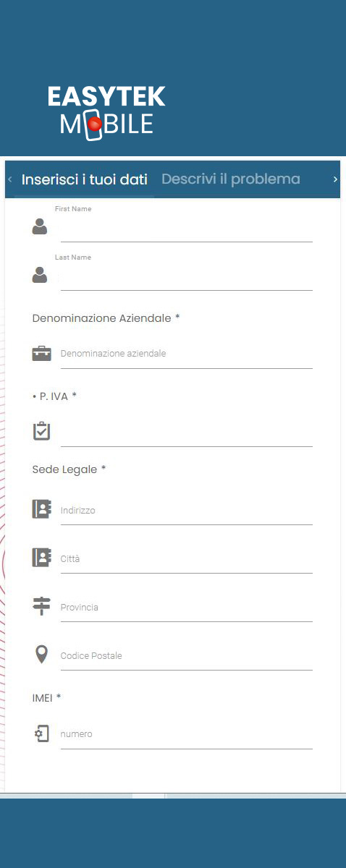Click the address book icon beside Indirizzo
The width and height of the screenshot is (346, 868).
point(41,509)
